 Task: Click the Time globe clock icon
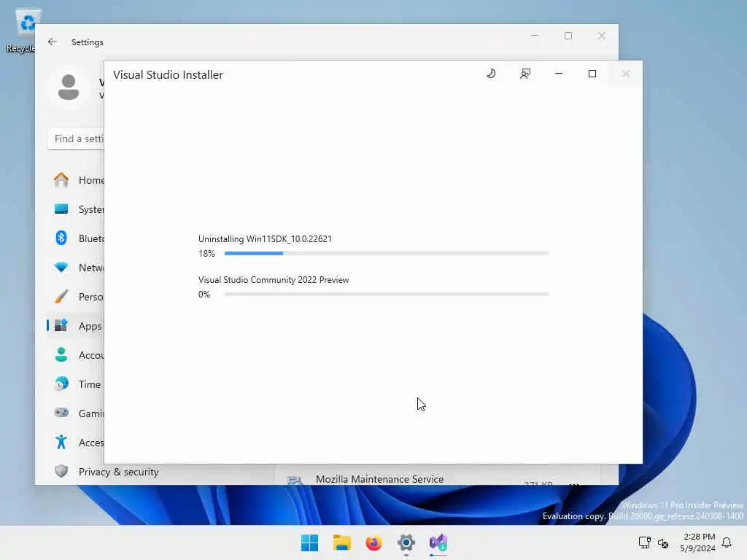pos(61,384)
